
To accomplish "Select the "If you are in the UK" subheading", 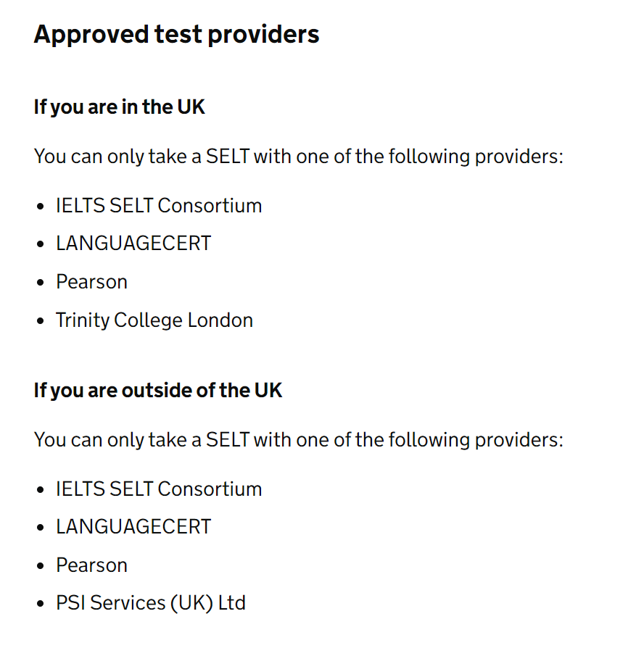I will pos(120,107).
